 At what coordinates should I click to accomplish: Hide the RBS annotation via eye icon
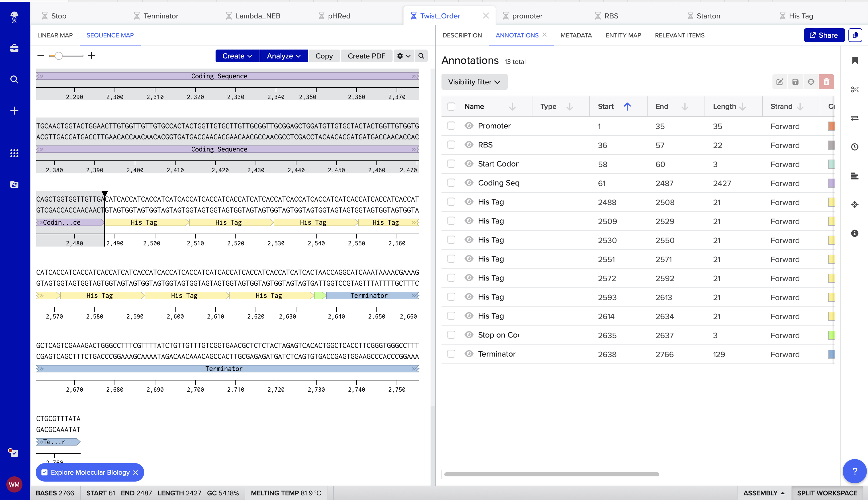[469, 145]
